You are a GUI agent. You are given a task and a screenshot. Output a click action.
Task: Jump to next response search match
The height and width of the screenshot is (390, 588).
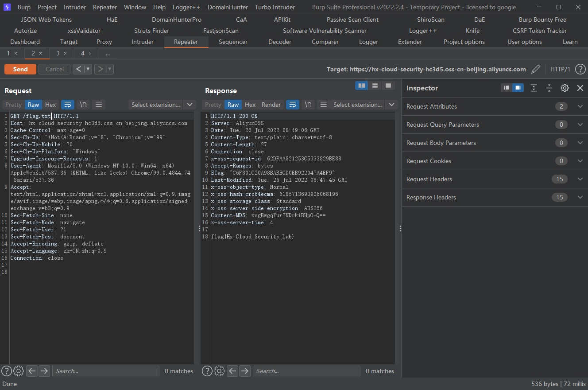point(245,371)
